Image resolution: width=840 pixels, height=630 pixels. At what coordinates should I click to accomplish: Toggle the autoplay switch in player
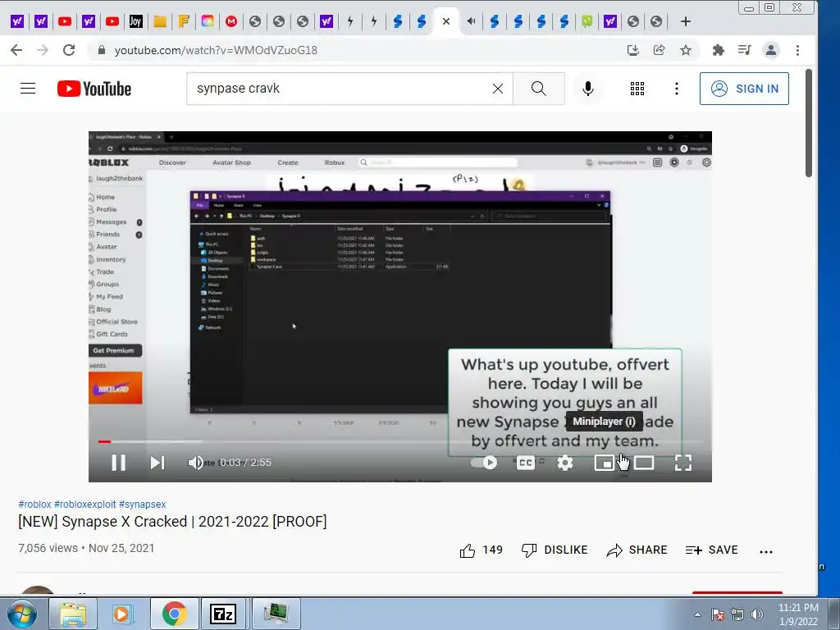[x=484, y=463]
